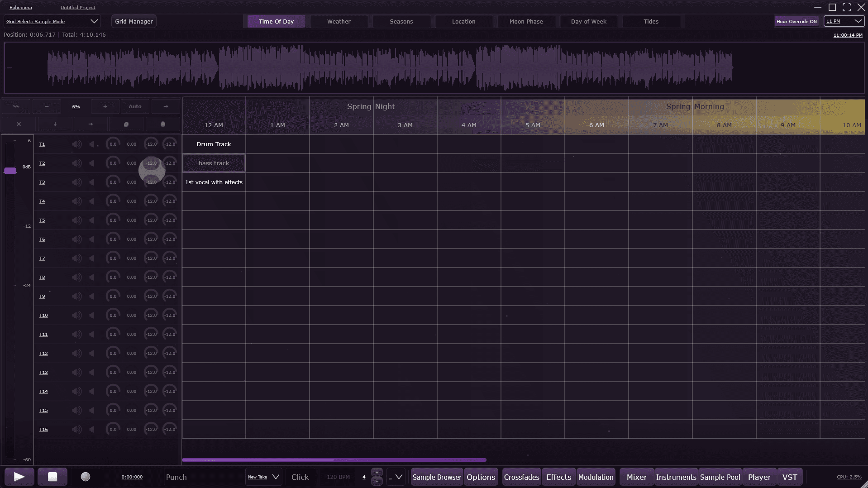Click the purple master volume fader handle
This screenshot has width=868, height=488.
coord(10,171)
